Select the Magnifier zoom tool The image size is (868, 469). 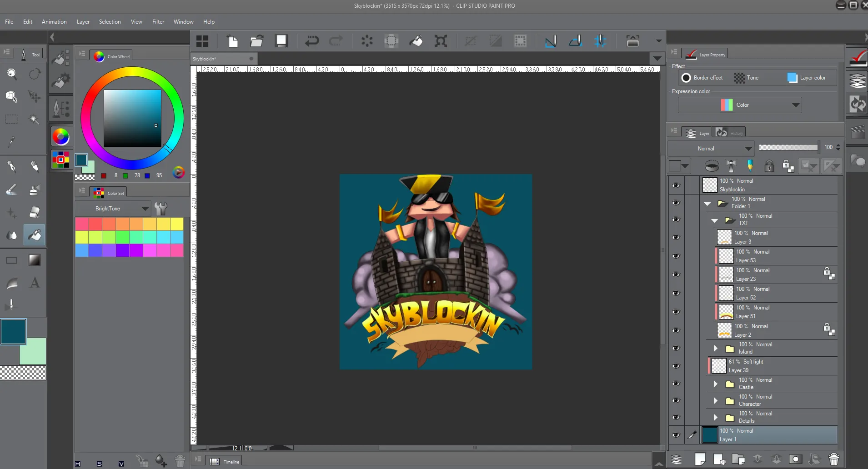coord(12,74)
